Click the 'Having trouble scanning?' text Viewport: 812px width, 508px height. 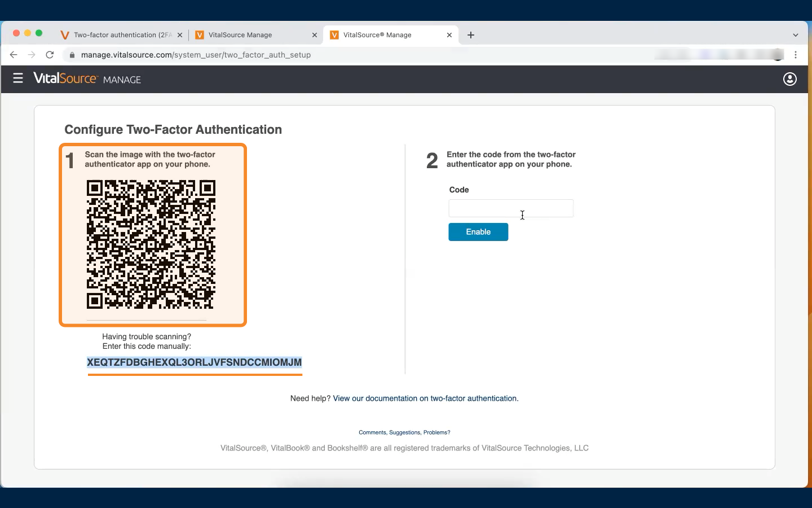tap(147, 336)
